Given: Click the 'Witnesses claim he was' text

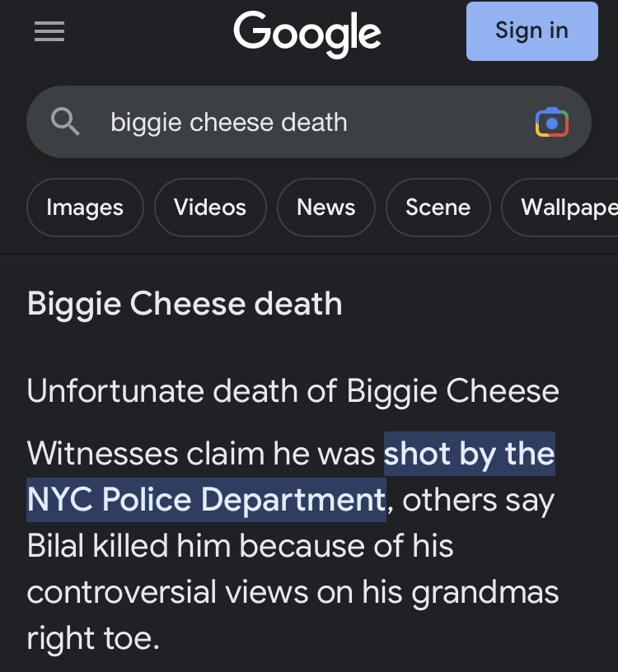Looking at the screenshot, I should (x=201, y=453).
